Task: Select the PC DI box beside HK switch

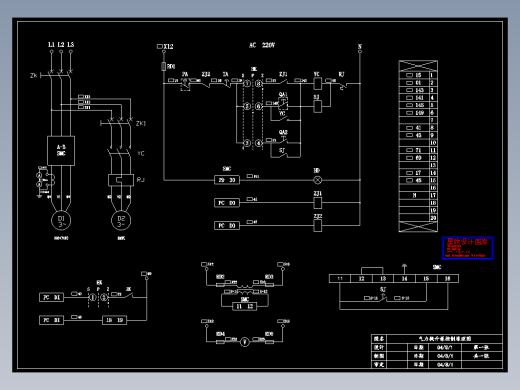Action: coord(51,297)
